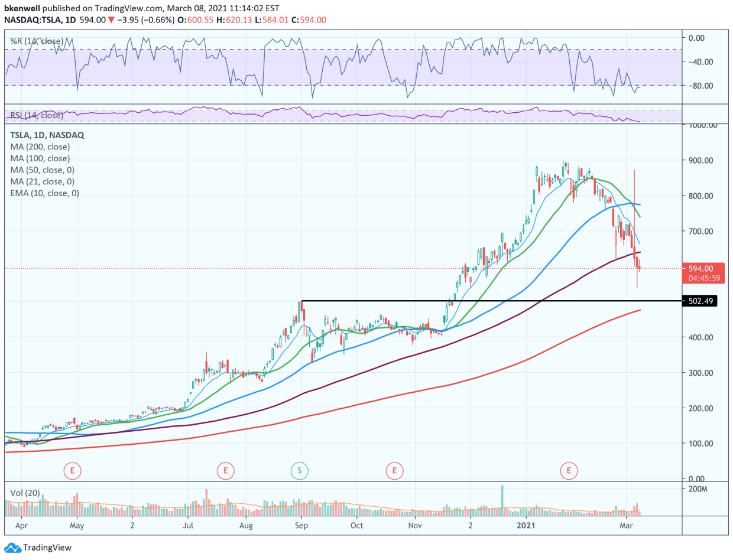Click the earnings marker before the Aug label

click(x=225, y=471)
